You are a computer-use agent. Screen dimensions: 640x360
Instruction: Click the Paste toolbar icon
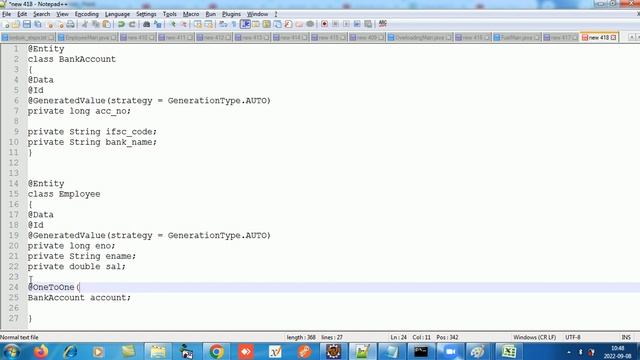pos(107,24)
